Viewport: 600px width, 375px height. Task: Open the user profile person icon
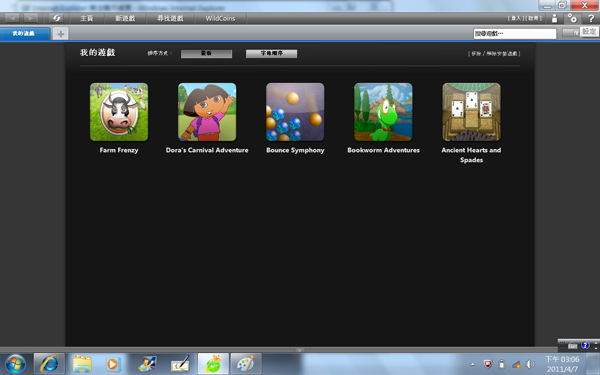[554, 18]
